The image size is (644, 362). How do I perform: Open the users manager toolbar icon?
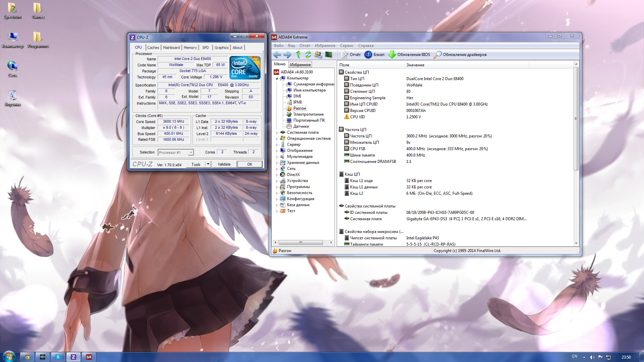click(x=318, y=55)
